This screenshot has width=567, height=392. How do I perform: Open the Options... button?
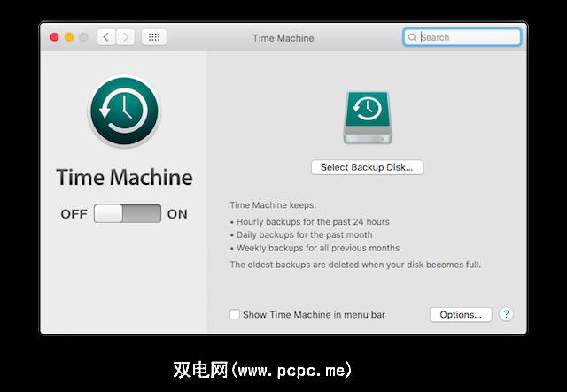[x=461, y=315]
